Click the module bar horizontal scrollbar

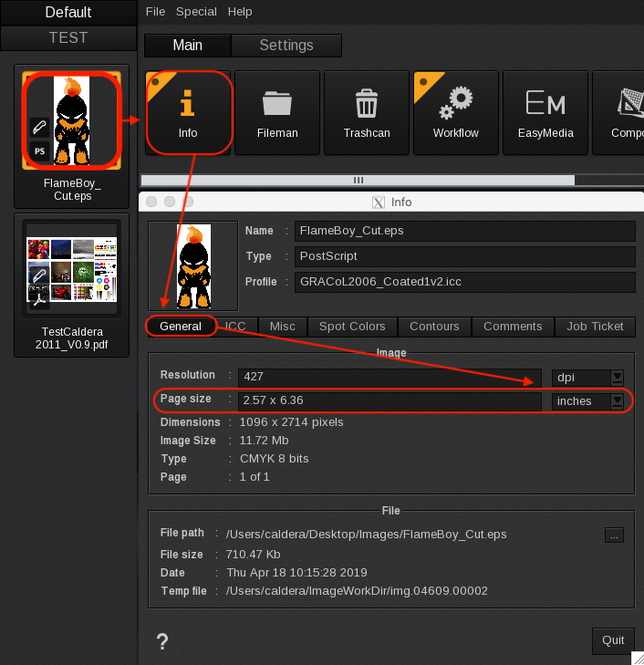(x=358, y=180)
